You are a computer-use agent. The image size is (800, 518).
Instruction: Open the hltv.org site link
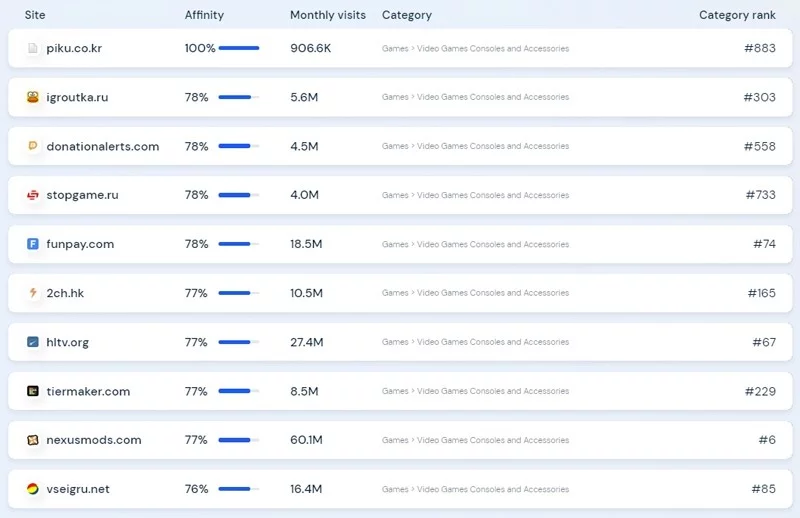point(67,342)
